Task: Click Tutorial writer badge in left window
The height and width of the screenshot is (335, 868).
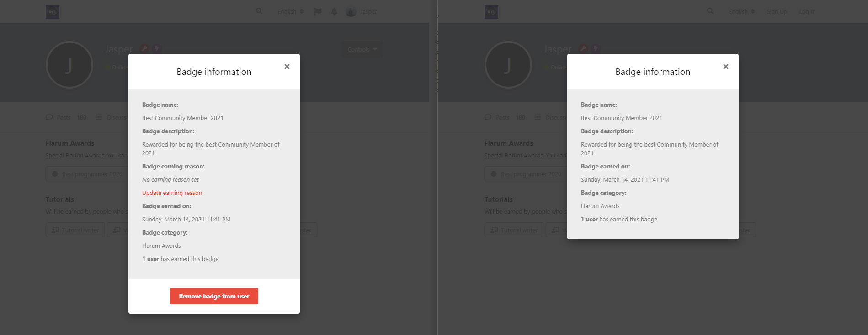Action: coord(75,230)
